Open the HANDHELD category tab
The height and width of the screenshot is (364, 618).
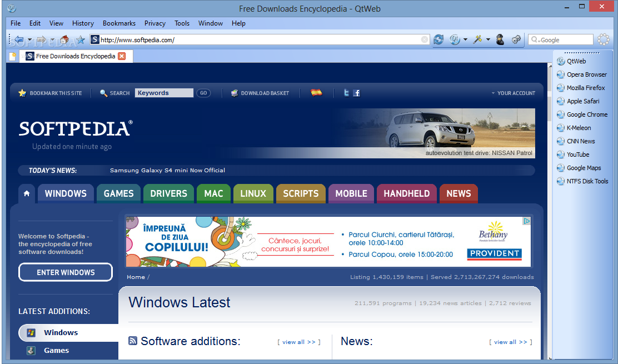point(407,193)
